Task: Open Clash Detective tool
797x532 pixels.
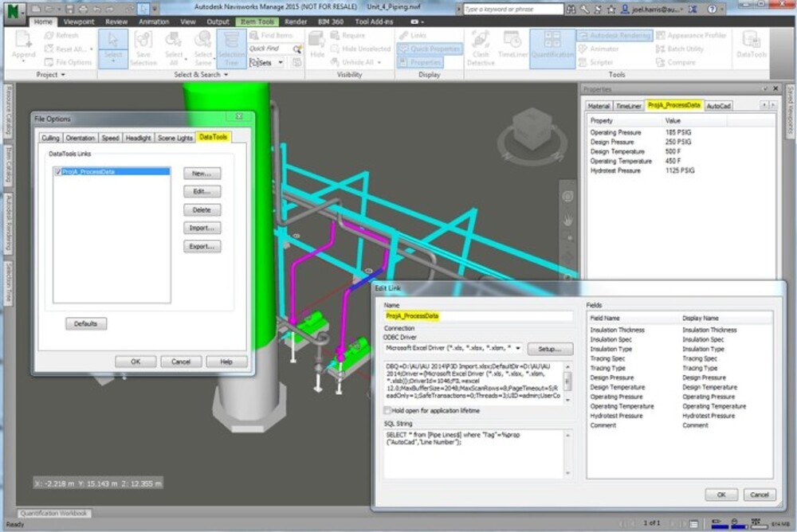Action: pos(481,49)
